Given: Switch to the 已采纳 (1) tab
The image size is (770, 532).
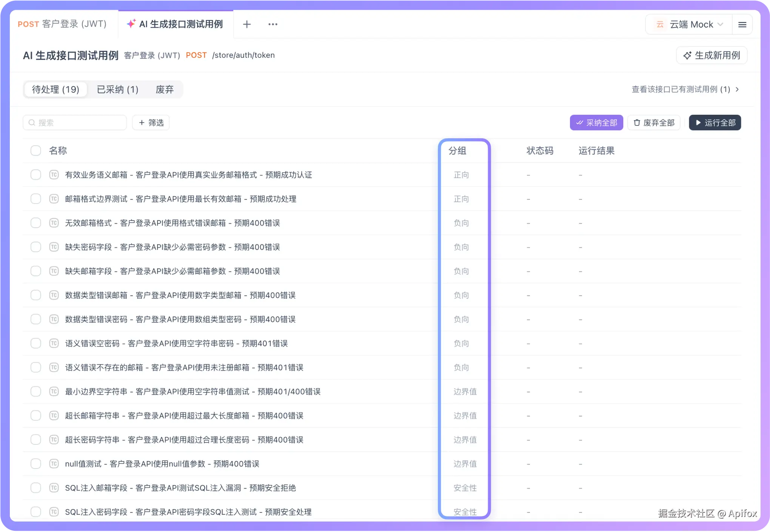Looking at the screenshot, I should coord(117,89).
